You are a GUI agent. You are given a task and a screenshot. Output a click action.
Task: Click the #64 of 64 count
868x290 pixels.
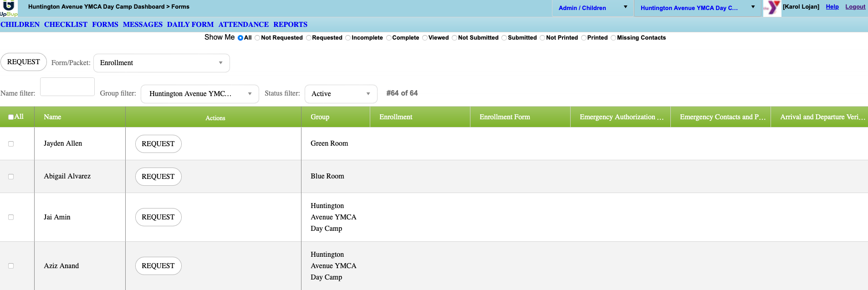(402, 93)
